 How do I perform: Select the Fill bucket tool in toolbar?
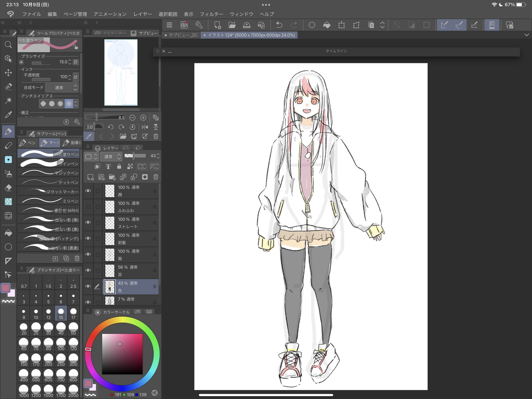(x=8, y=233)
